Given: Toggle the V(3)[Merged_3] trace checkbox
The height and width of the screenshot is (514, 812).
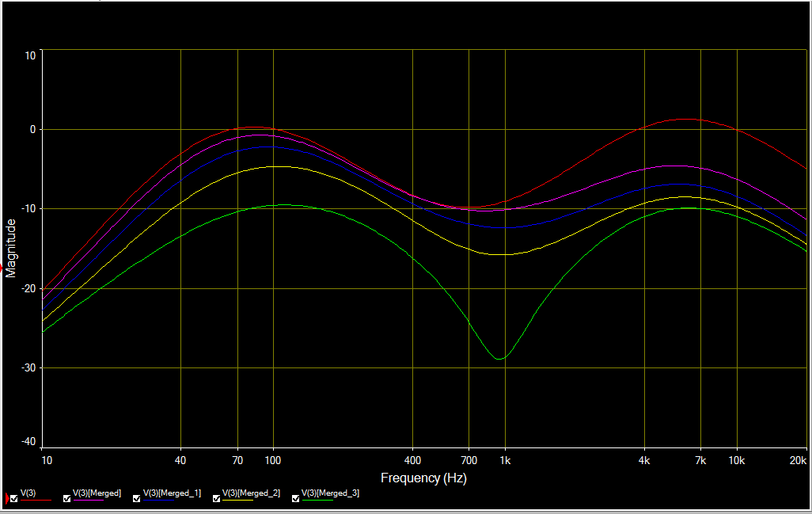Looking at the screenshot, I should [296, 498].
